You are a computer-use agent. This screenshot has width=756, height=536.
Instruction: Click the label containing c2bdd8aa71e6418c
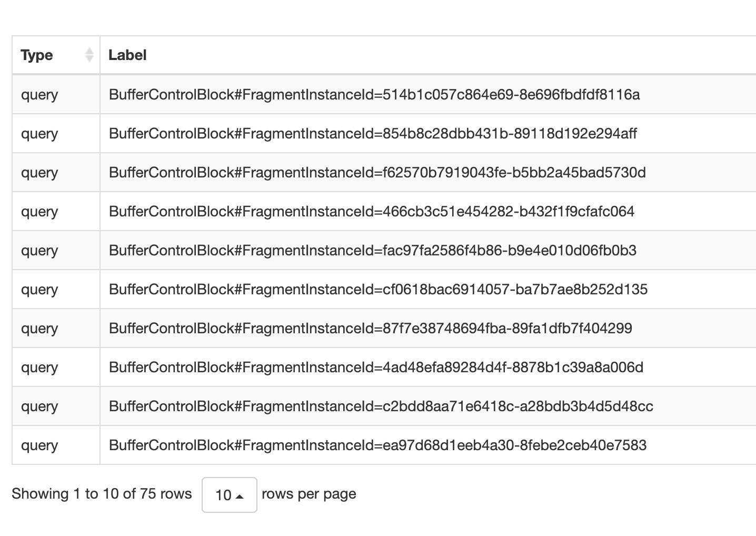point(381,406)
